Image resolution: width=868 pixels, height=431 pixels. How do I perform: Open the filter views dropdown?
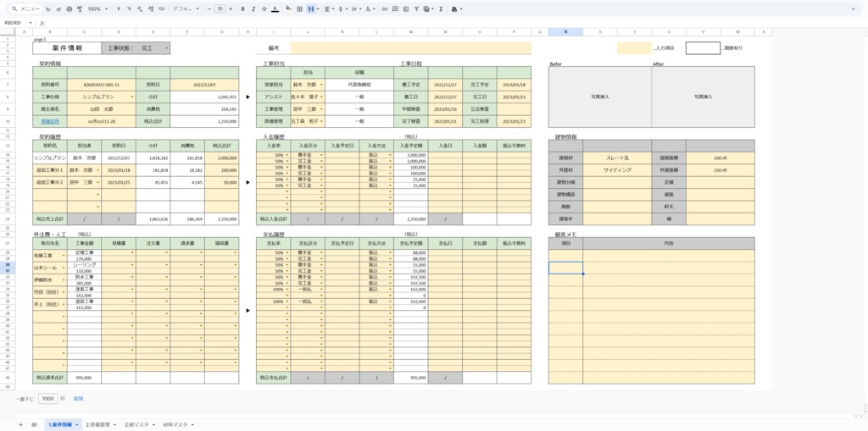click(x=430, y=8)
